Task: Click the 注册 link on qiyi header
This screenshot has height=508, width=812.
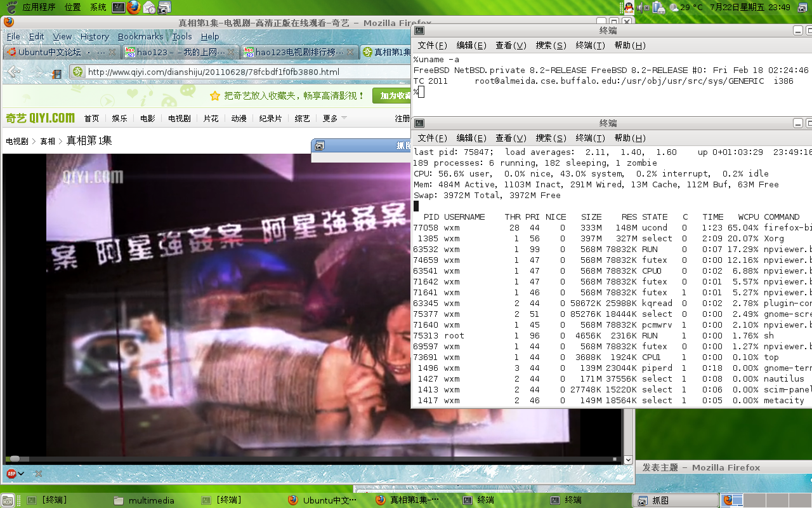Action: [x=402, y=118]
